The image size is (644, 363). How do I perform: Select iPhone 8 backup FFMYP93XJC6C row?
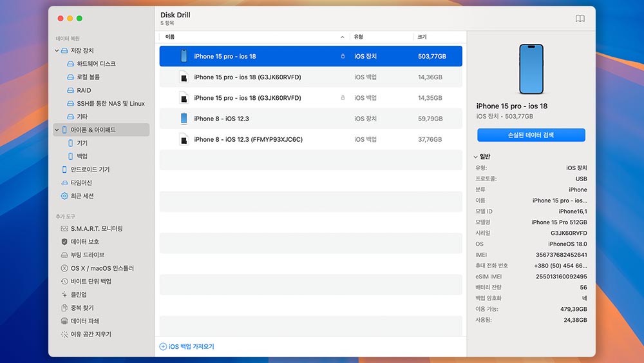tap(310, 139)
